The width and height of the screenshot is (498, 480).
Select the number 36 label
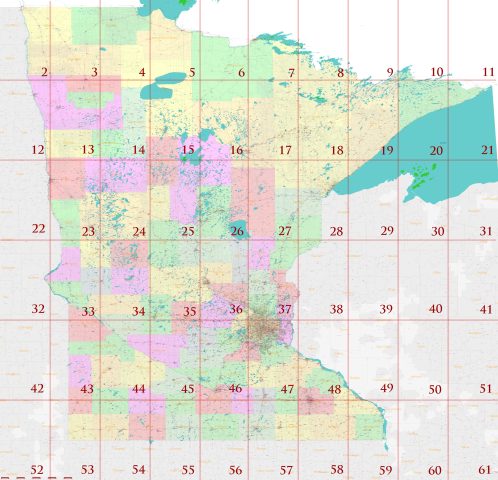point(236,309)
